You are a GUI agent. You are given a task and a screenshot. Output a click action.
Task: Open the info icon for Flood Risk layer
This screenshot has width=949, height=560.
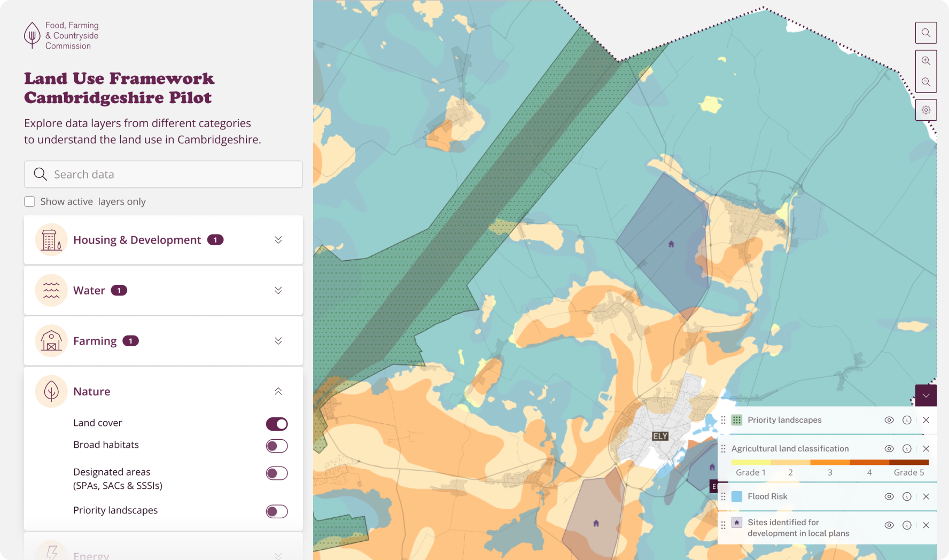point(907,496)
